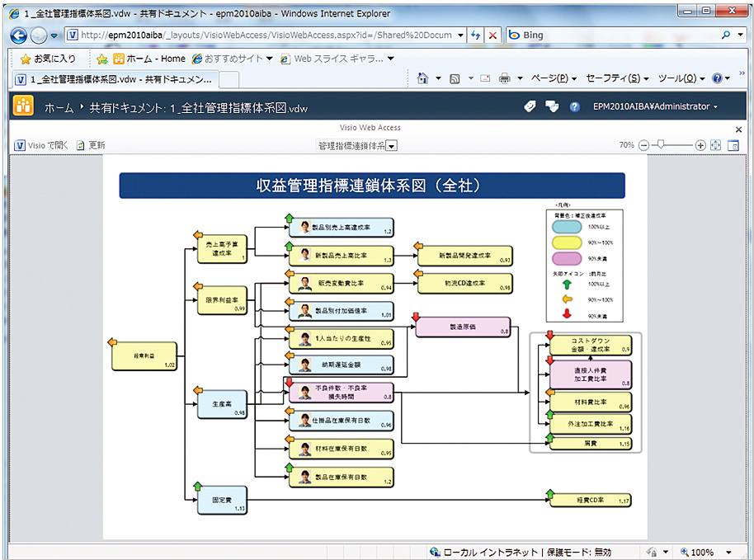
Task: Click the IE stop loading button
Action: pyautogui.click(x=492, y=35)
